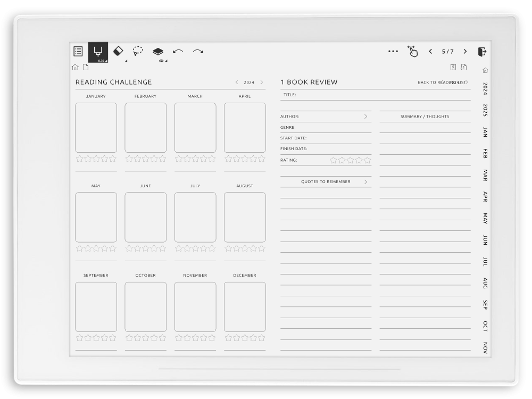Tap the GENRE line field
This screenshot has height=399, width=532.
pyautogui.click(x=326, y=128)
